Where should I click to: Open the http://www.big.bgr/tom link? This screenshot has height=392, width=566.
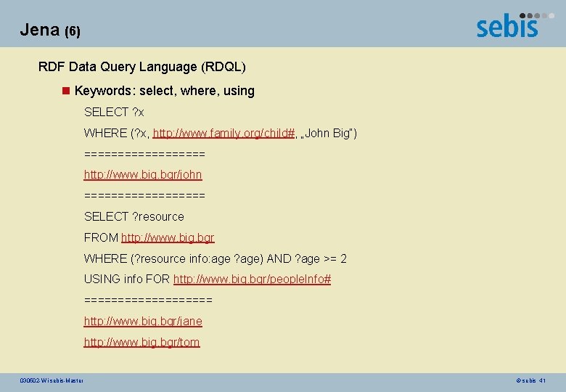[x=141, y=342]
